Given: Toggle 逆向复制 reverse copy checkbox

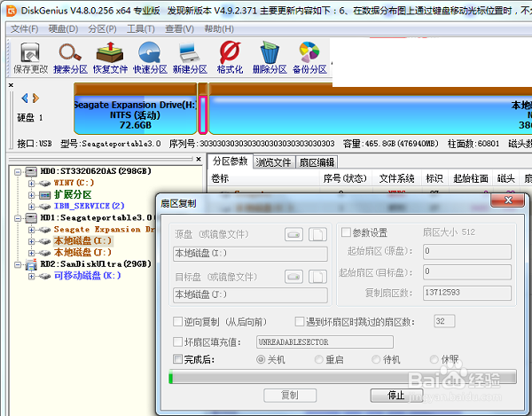Looking at the screenshot, I should coord(178,322).
